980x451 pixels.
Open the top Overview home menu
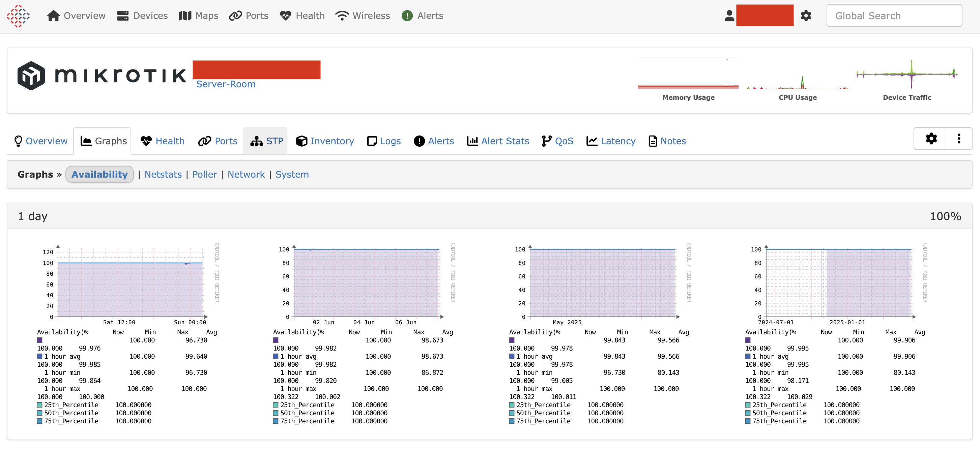(76, 16)
